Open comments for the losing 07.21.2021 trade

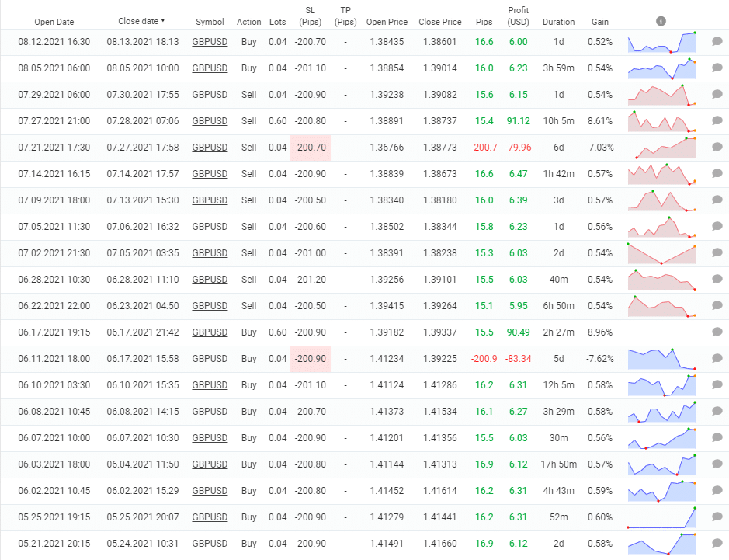[x=717, y=148]
